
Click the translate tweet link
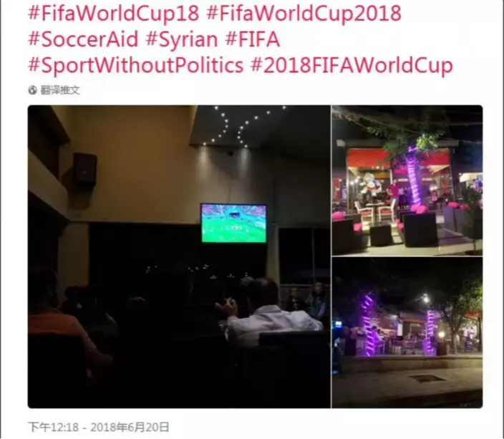60,90
